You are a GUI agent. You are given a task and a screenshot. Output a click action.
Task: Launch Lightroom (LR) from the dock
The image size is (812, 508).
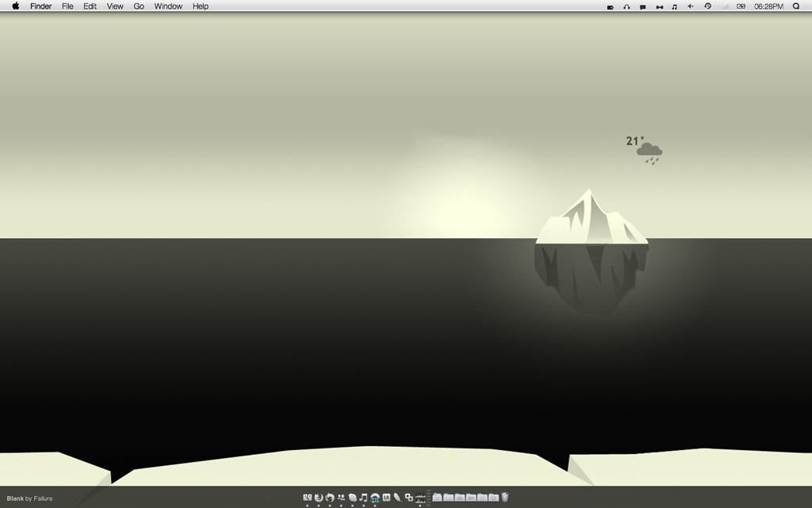(x=386, y=497)
